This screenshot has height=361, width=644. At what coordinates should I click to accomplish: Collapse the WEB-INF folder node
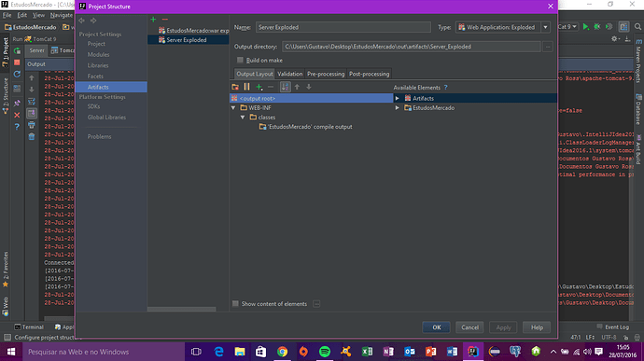(x=233, y=108)
